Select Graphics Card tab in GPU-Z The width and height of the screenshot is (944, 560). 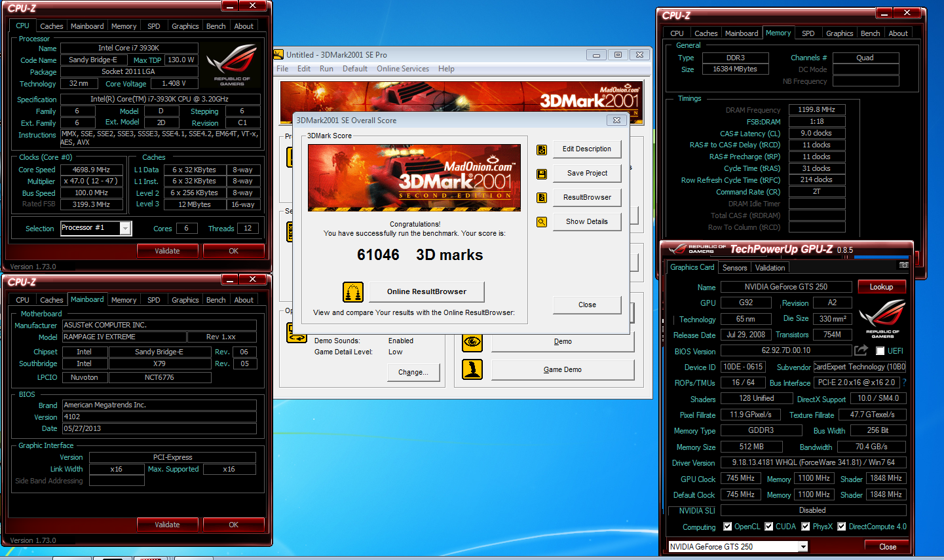[692, 267]
